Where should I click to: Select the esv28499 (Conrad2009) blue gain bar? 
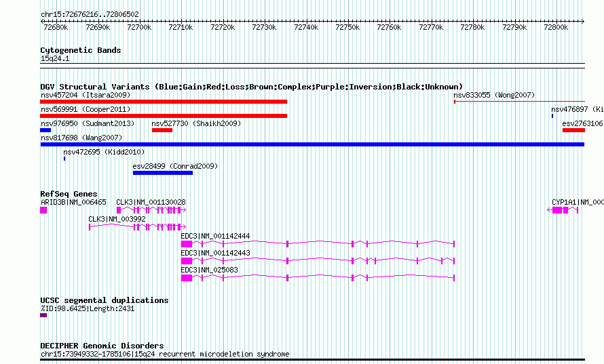(163, 173)
